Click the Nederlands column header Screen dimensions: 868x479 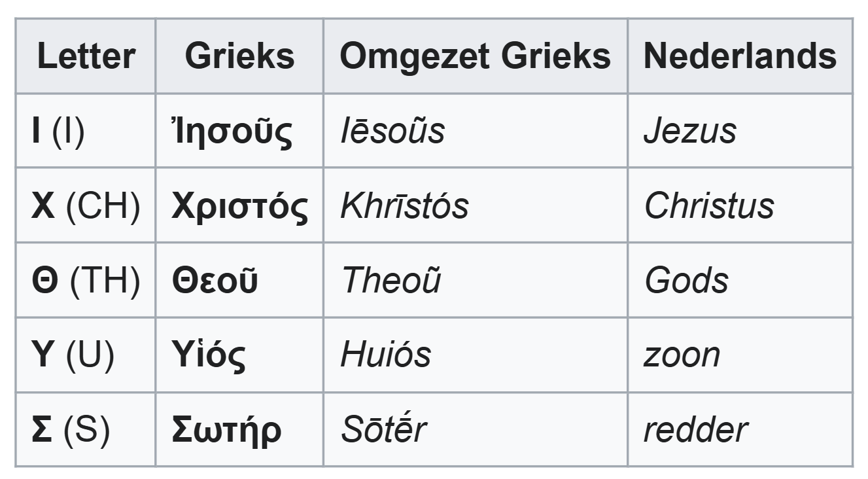(740, 56)
